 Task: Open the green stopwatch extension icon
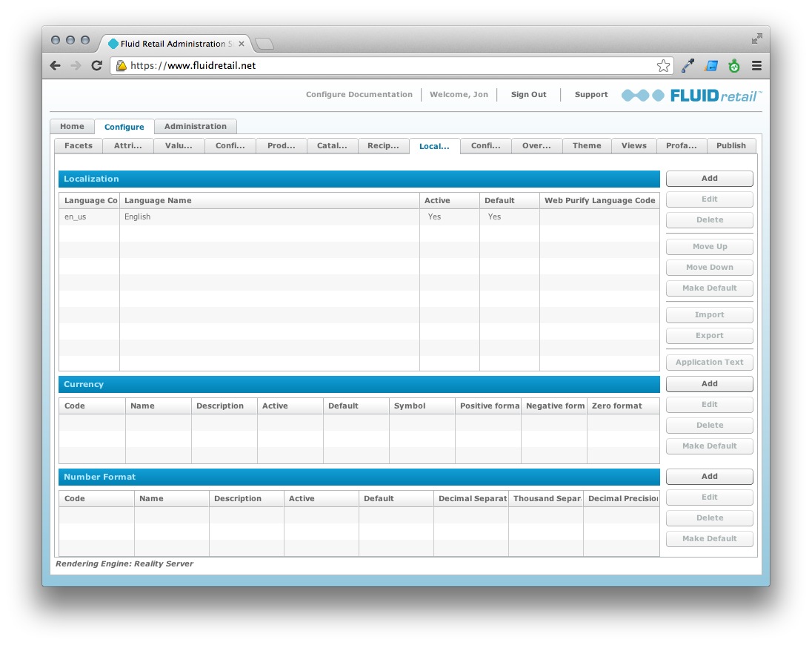coord(733,65)
